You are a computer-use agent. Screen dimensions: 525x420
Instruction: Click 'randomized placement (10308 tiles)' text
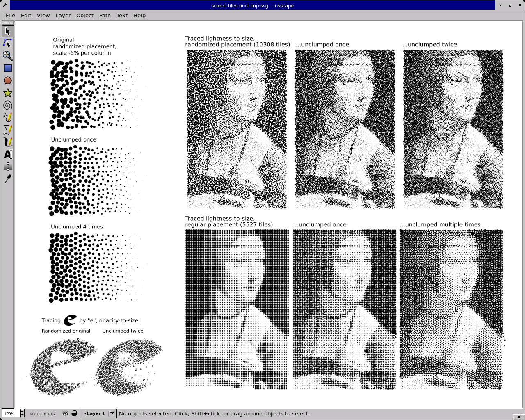(237, 44)
